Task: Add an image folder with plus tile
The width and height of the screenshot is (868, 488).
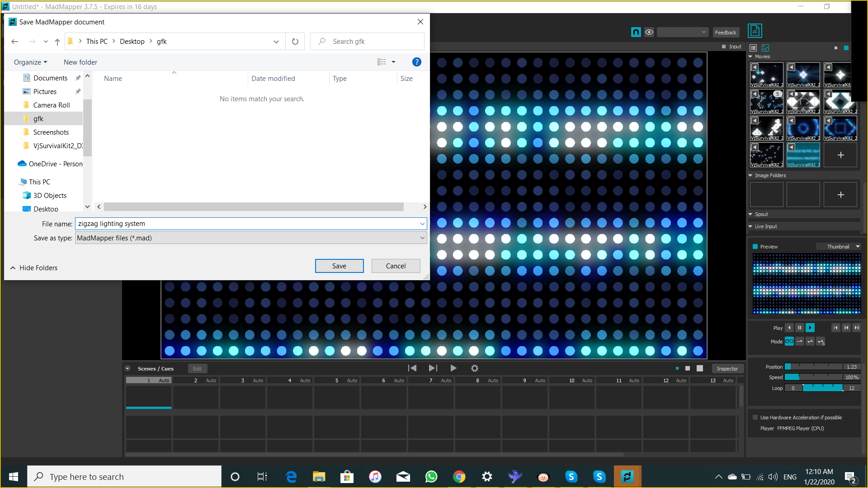Action: coord(840,195)
